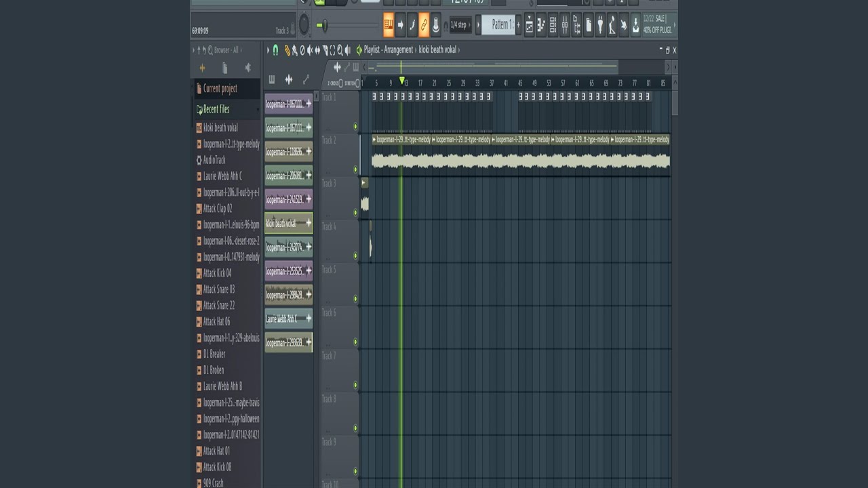Select the Slip tool in playlist toolbar
This screenshot has width=868, height=488.
(317, 50)
